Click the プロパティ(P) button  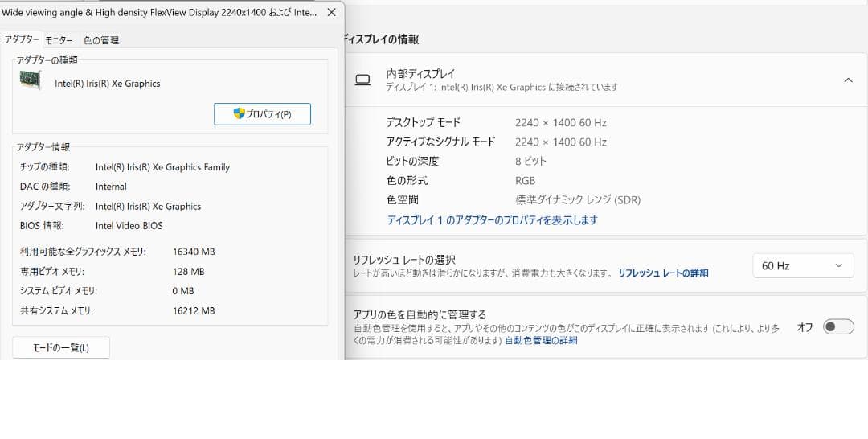click(262, 114)
